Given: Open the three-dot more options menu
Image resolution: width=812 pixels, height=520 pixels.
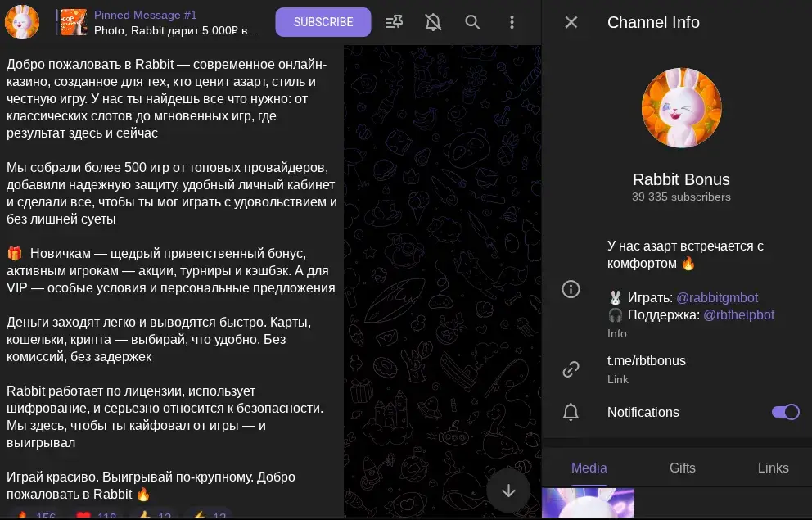Looking at the screenshot, I should point(512,22).
